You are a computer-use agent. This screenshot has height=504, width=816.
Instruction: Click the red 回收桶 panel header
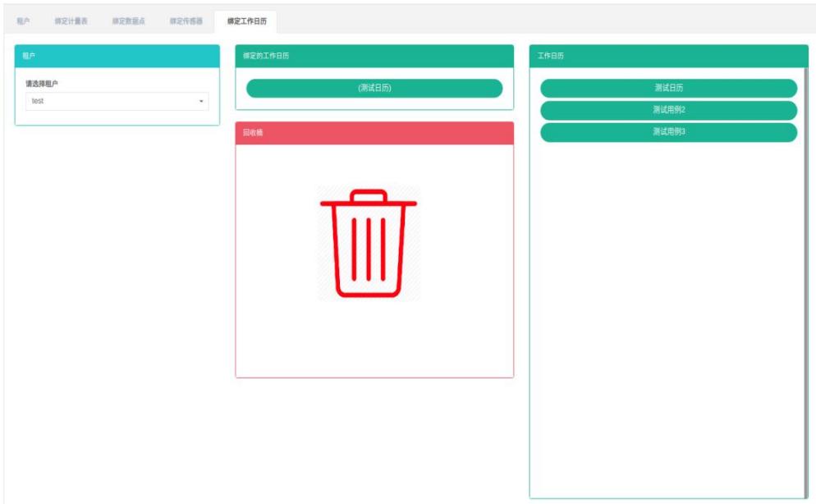click(x=374, y=133)
